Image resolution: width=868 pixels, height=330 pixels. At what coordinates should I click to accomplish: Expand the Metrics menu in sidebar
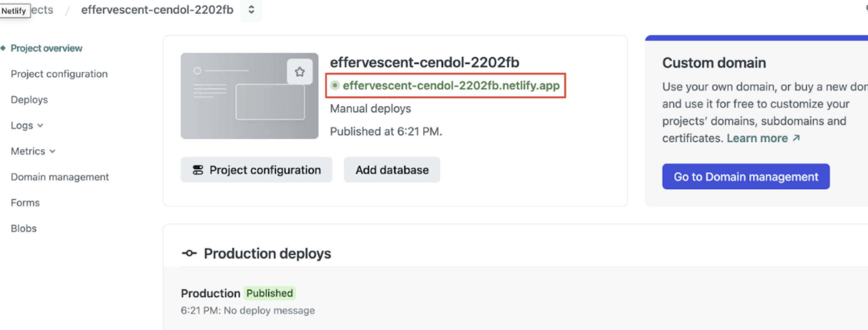tap(33, 151)
